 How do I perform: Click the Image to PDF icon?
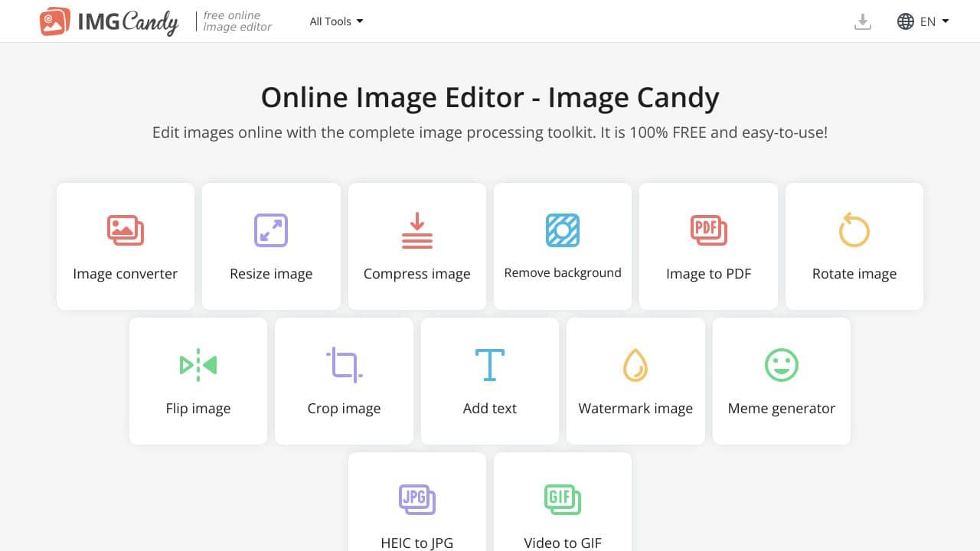pos(709,230)
